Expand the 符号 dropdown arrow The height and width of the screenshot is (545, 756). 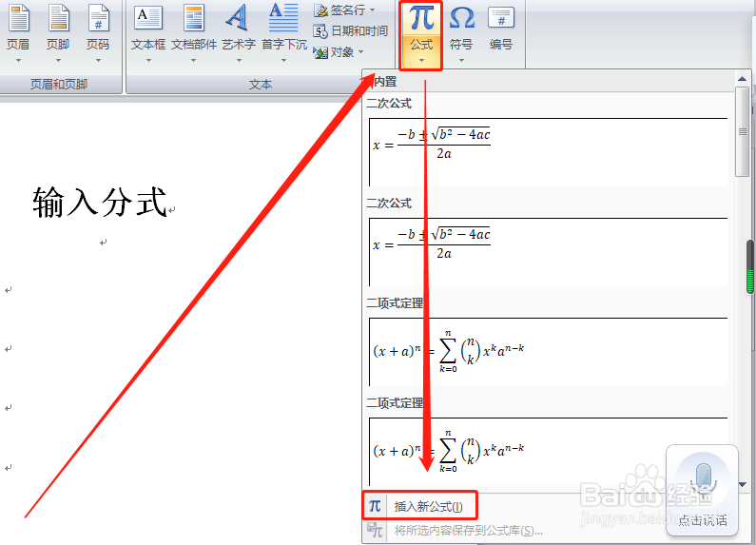(461, 60)
